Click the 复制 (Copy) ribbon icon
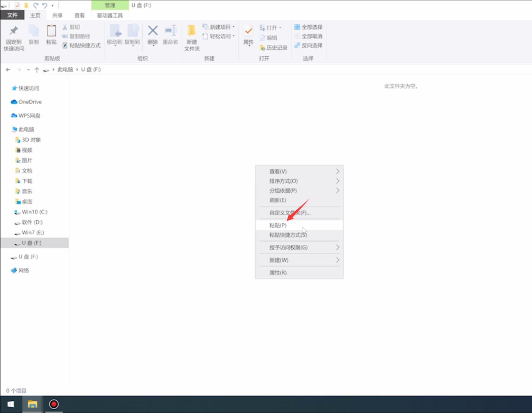The width and height of the screenshot is (532, 413). 34,31
